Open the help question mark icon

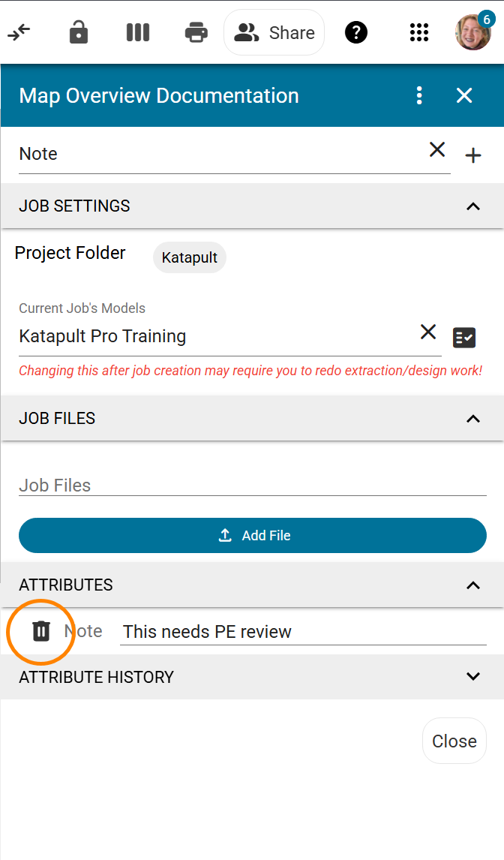coord(356,32)
